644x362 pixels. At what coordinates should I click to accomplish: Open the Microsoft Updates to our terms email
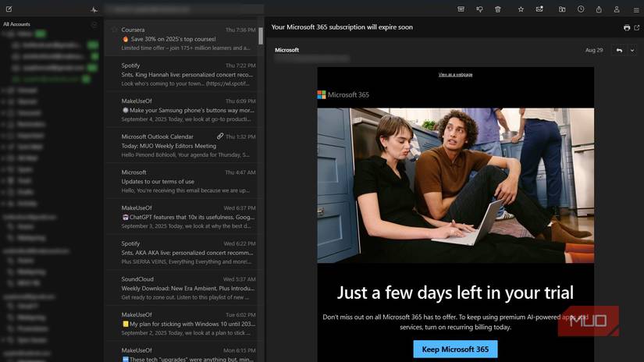183,181
